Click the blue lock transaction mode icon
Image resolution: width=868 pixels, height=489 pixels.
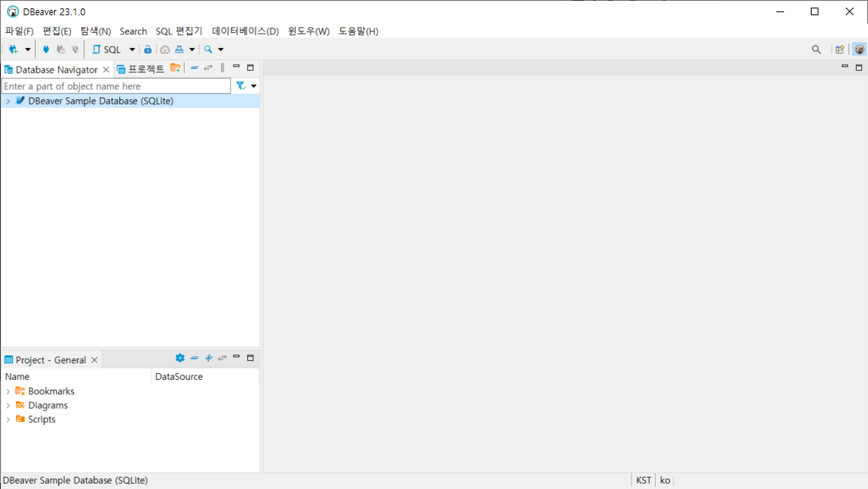click(x=148, y=50)
